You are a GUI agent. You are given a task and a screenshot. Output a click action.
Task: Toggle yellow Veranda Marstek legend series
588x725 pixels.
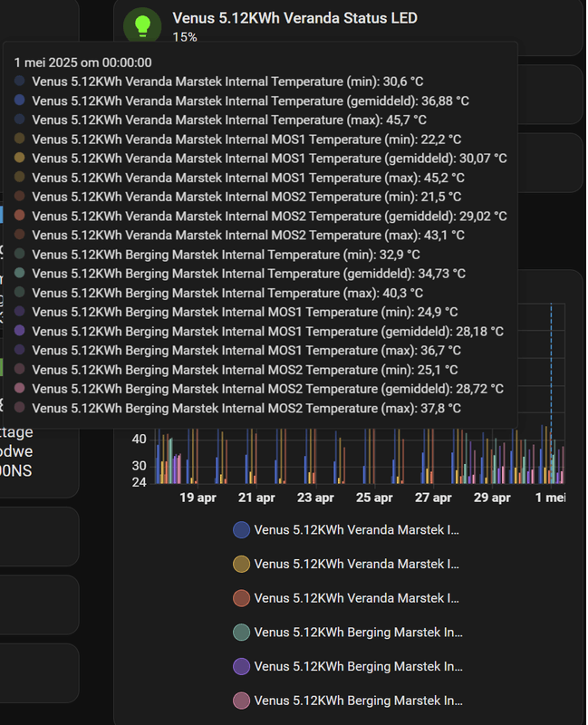(x=346, y=564)
